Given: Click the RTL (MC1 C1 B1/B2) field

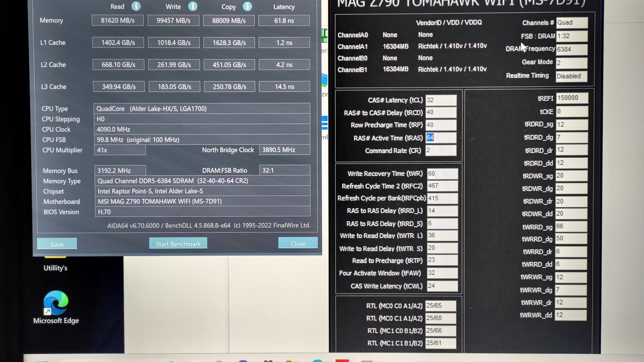Looking at the screenshot, I should click(441, 343).
